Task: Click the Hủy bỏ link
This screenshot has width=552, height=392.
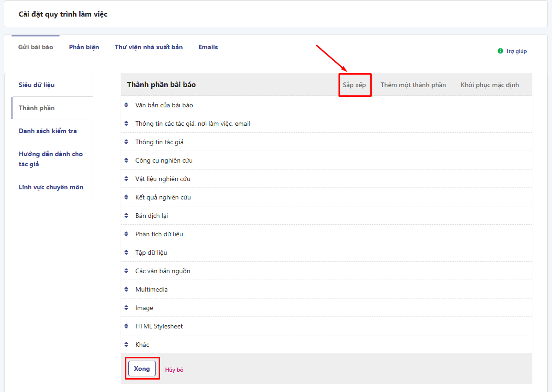Action: pos(174,369)
